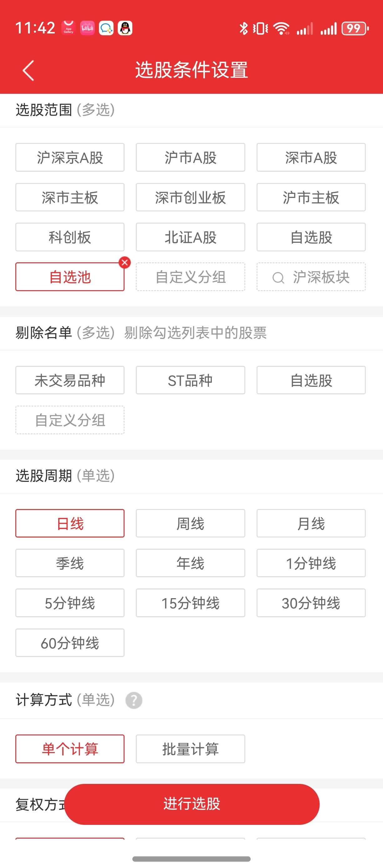The height and width of the screenshot is (868, 383).
Task: Tap the bilibili status bar icon
Action: (x=87, y=28)
